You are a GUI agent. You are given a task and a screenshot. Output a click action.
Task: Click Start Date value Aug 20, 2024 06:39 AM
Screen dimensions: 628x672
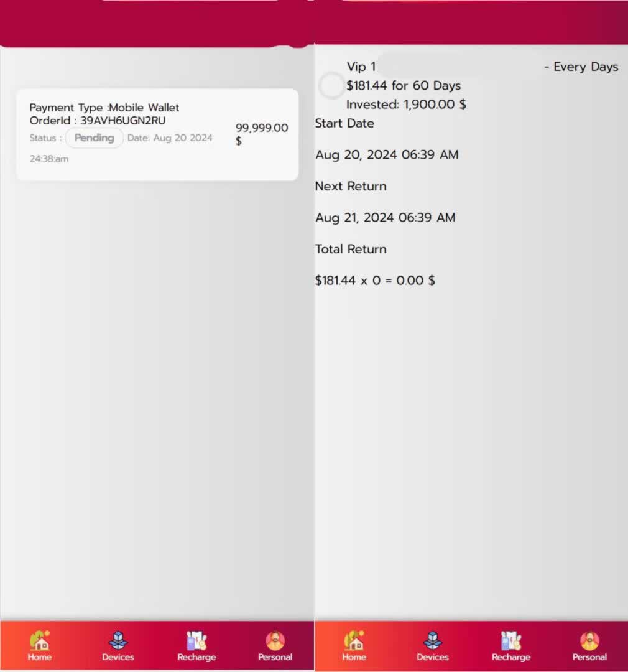pyautogui.click(x=387, y=155)
